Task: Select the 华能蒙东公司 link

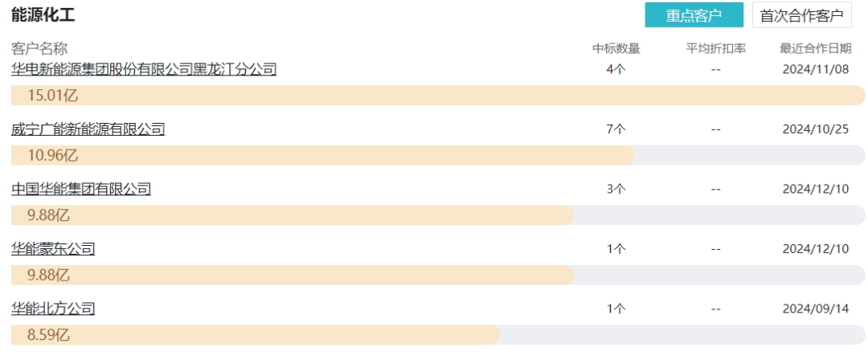Action: pos(53,249)
